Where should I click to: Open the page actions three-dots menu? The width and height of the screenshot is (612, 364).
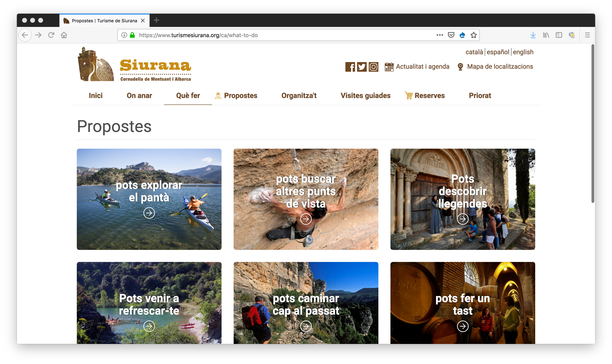coord(440,35)
